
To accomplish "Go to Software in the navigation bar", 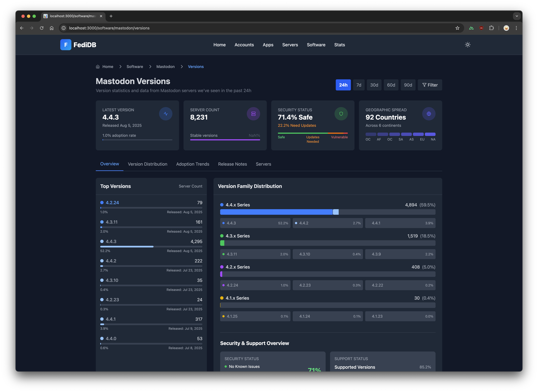I will tap(316, 45).
